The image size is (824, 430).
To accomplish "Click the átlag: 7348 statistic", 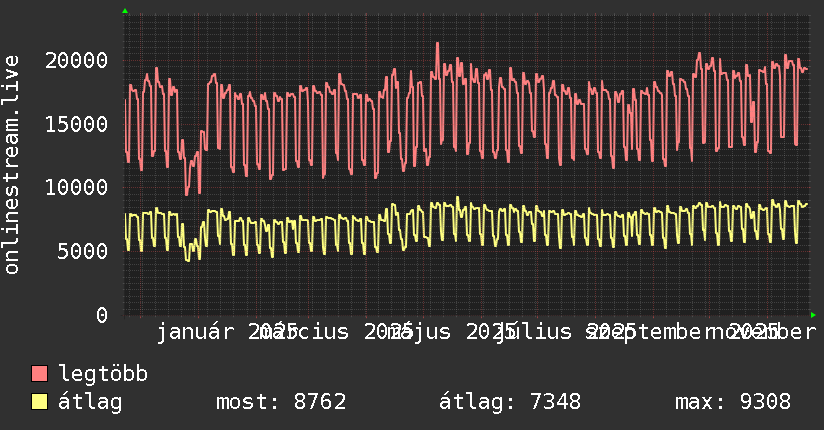I will [510, 402].
